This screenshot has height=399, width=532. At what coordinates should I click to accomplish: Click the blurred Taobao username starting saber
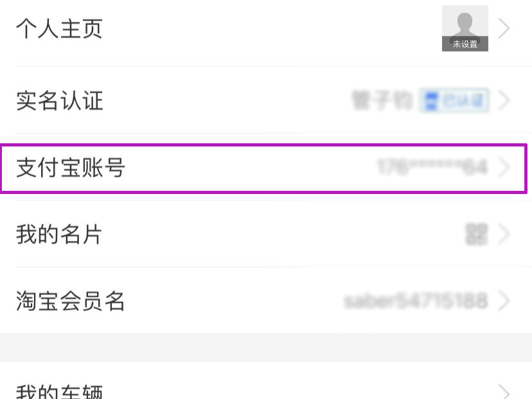click(x=416, y=301)
